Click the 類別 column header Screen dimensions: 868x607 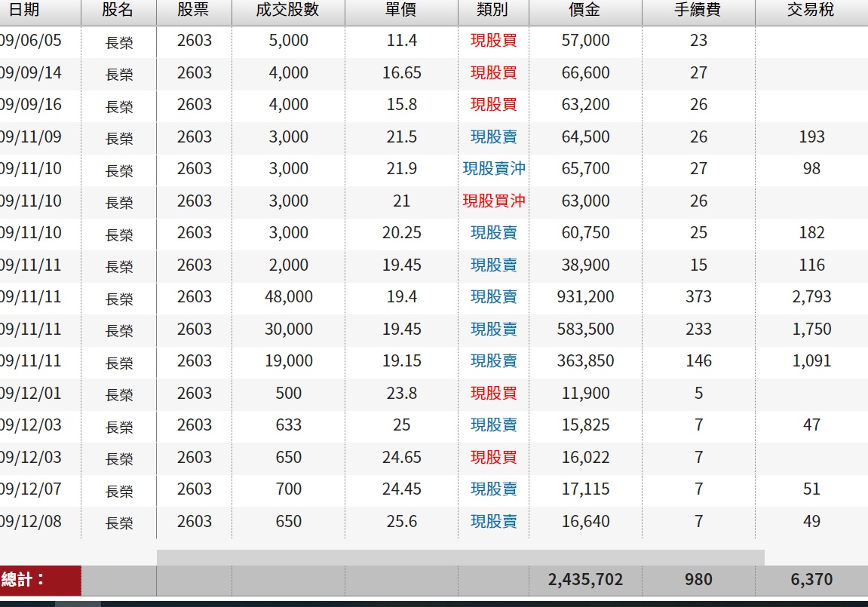(x=493, y=9)
